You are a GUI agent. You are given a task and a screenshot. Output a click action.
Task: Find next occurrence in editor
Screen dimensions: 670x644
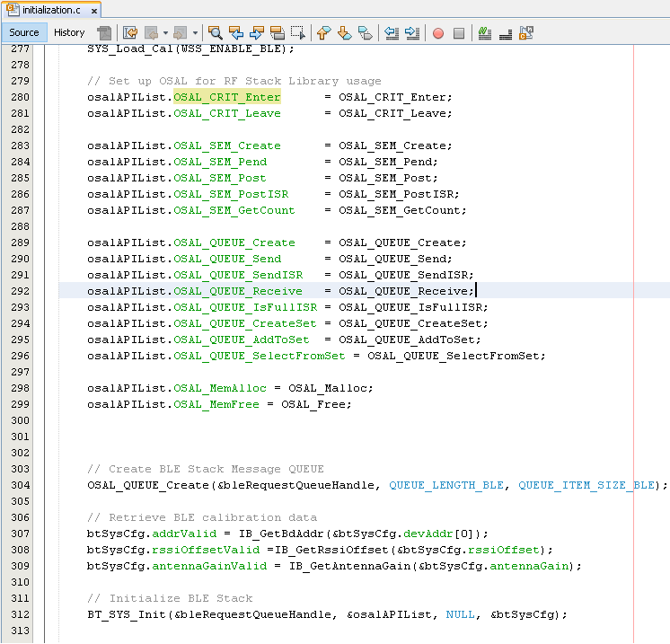click(x=256, y=33)
